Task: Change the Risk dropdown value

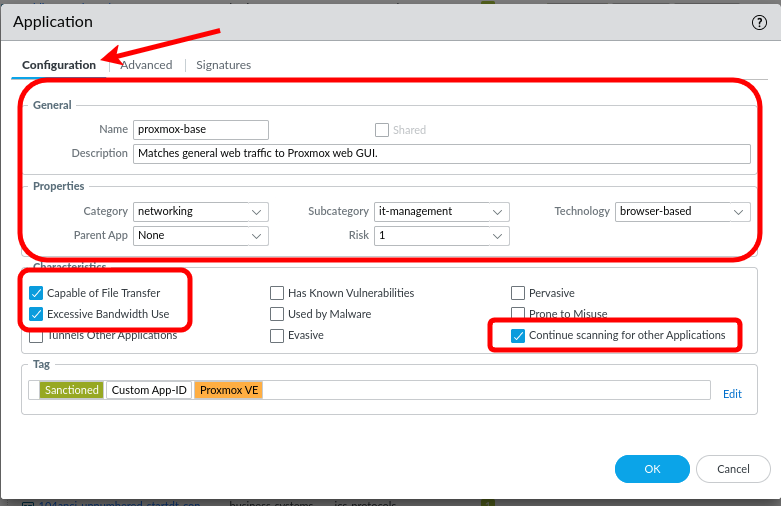Action: [x=441, y=236]
